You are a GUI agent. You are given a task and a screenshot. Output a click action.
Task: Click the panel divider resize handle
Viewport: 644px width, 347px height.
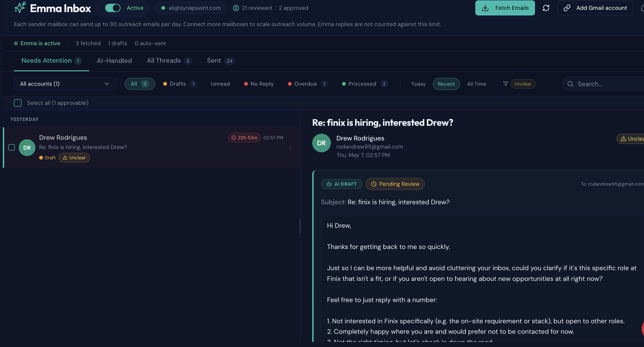[300, 226]
